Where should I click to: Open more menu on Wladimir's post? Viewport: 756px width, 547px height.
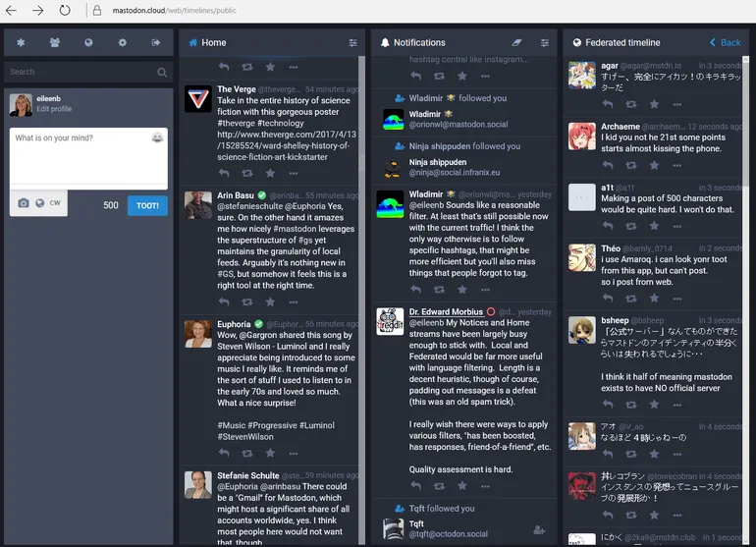pos(485,290)
